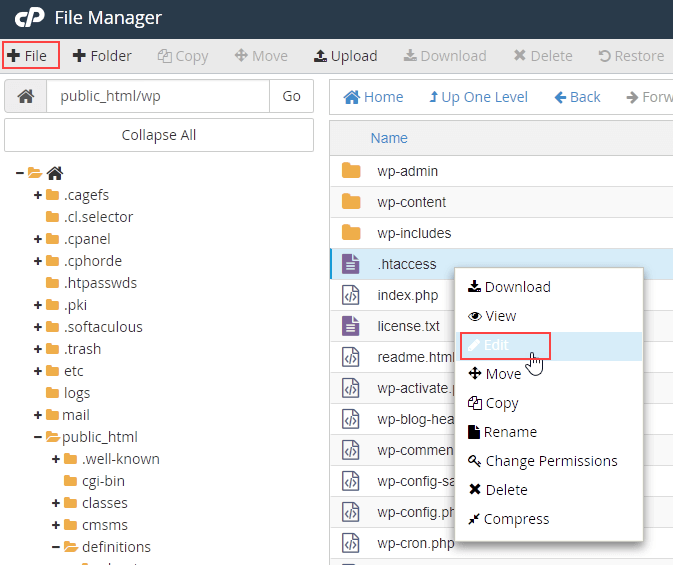Click the wp-content folder icon
The image size is (673, 565).
pos(351,202)
